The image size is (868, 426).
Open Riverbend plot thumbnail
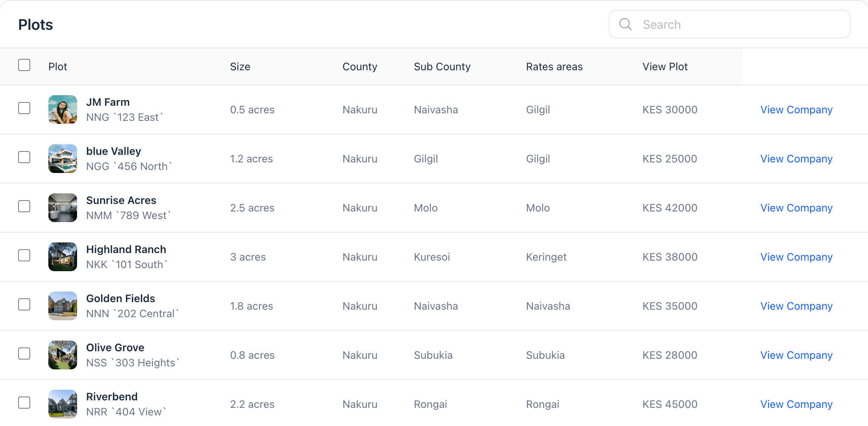(x=63, y=404)
